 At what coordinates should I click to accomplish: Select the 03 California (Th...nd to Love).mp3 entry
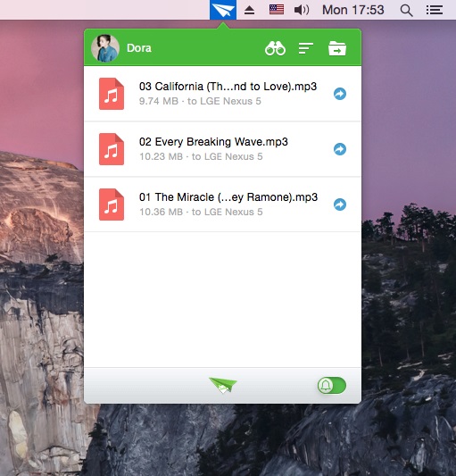pyautogui.click(x=222, y=94)
